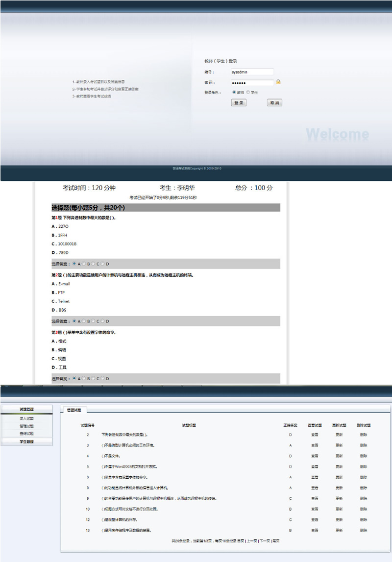Choose answer C for question 2
Viewport: 392px width, 562px height.
click(x=93, y=320)
